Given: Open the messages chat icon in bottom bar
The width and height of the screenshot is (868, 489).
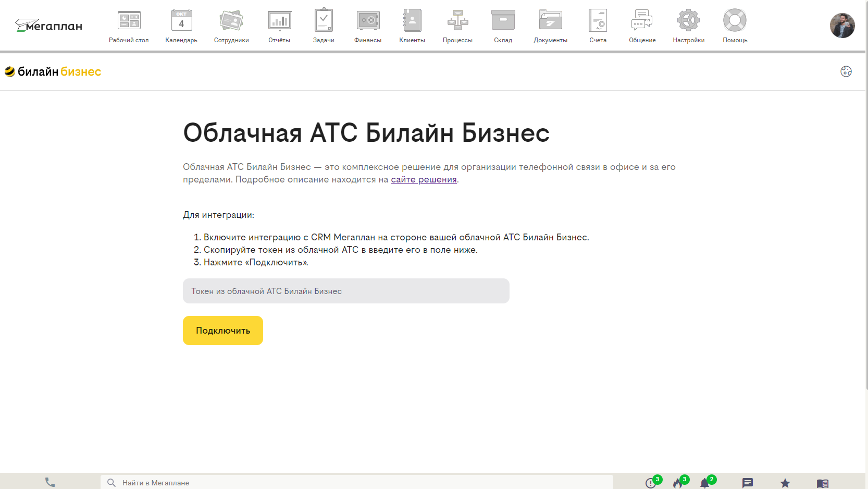Looking at the screenshot, I should coord(748,483).
